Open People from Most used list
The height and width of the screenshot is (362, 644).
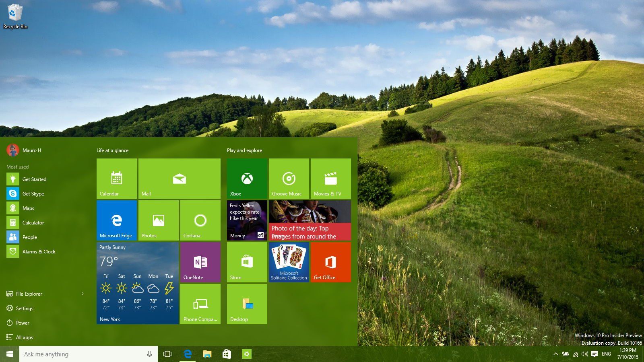47,237
